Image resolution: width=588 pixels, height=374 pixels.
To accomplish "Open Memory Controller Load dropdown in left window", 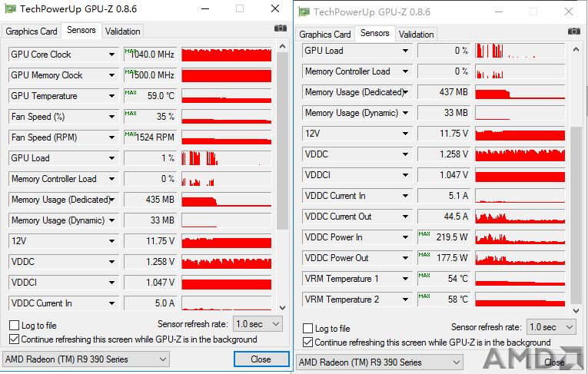I will pyautogui.click(x=111, y=179).
